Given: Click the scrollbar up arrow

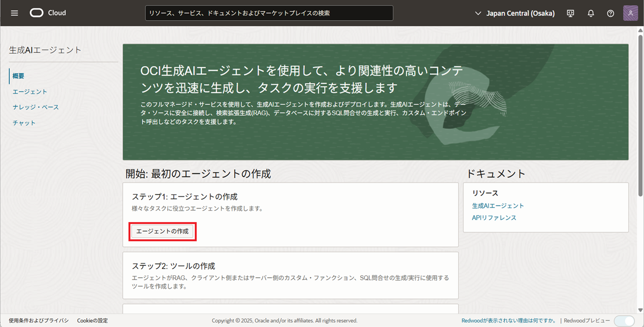Looking at the screenshot, I should (640, 30).
